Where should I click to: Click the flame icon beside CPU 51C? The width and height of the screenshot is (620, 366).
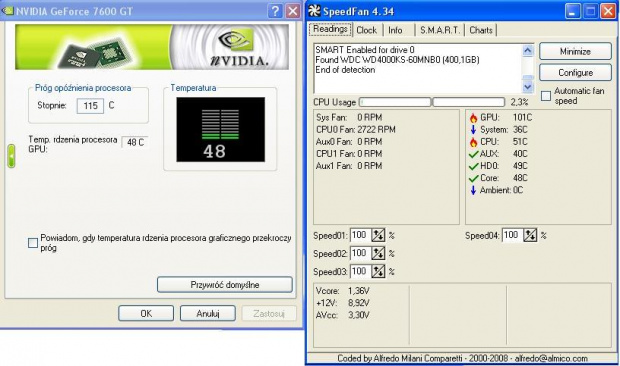point(473,142)
